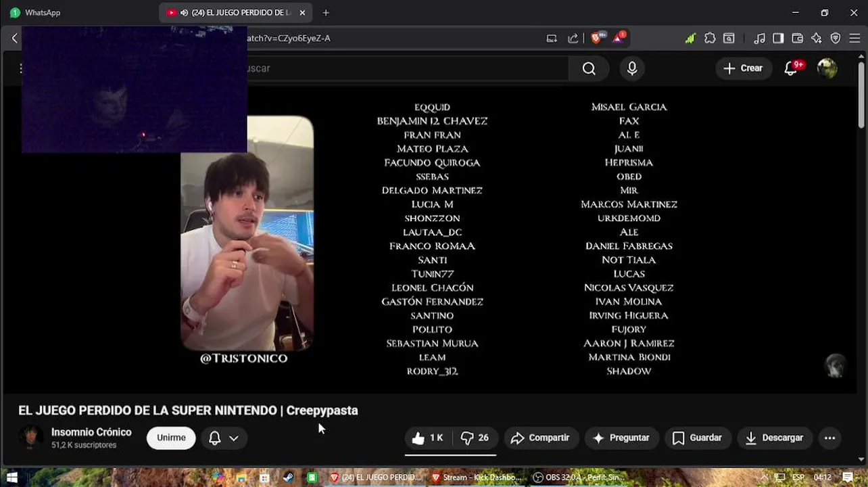Open the Insomnio Crónico channel name link
The height and width of the screenshot is (487, 868).
[91, 432]
